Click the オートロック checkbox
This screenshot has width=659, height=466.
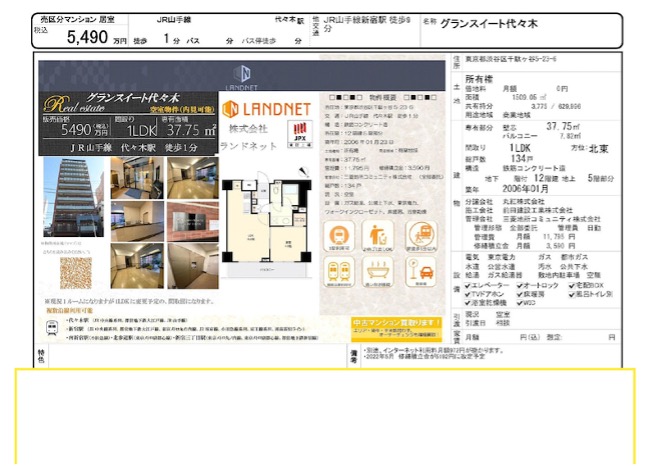(520, 286)
